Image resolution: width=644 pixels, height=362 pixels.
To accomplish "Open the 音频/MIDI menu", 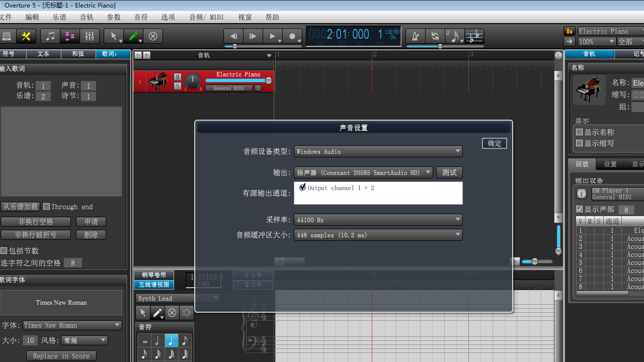I will [206, 17].
